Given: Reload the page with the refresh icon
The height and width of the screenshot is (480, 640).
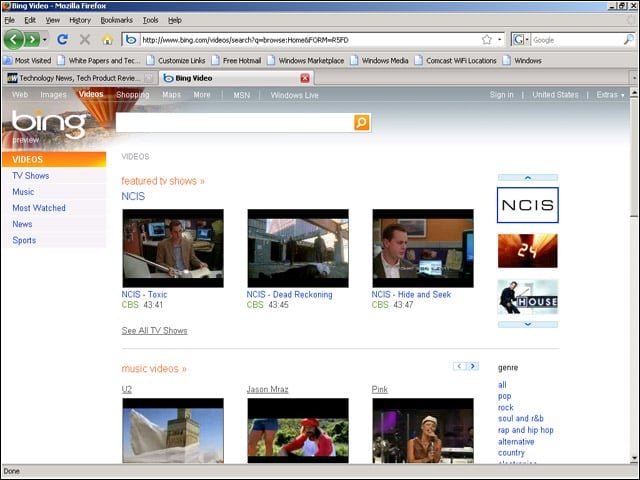Looking at the screenshot, I should click(x=62, y=40).
